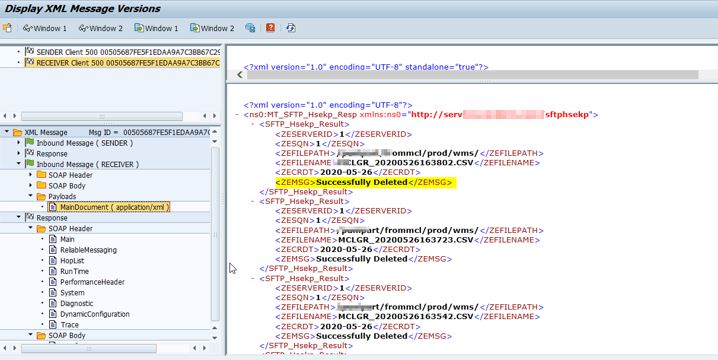Screen dimensions: 718x360
Task: Collapse third SFTP_Hsekp_Result XML element
Action: click(253, 278)
